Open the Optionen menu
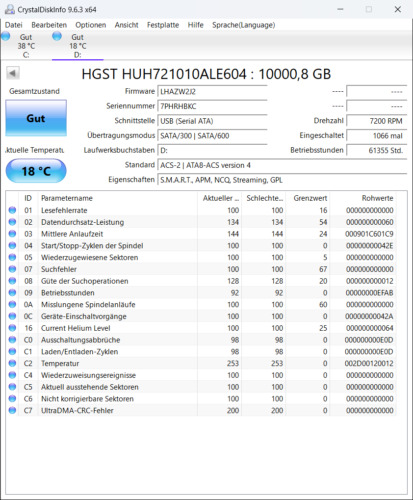413x500 pixels. (90, 25)
